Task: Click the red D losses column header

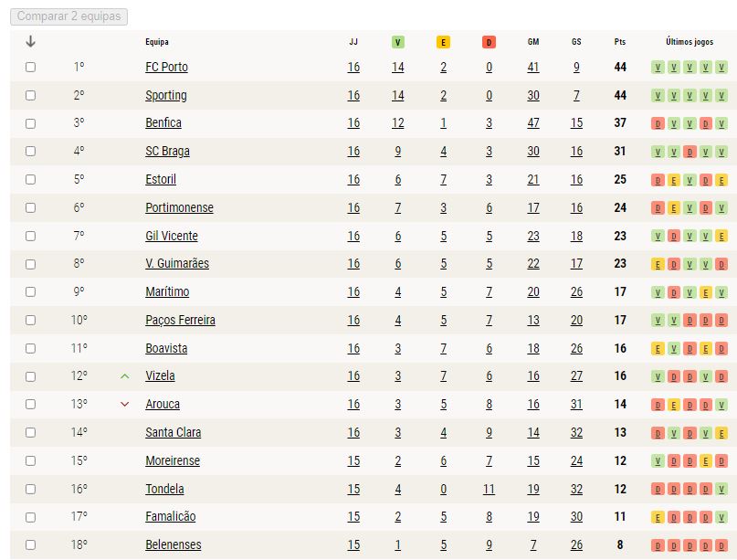Action: 489,42
